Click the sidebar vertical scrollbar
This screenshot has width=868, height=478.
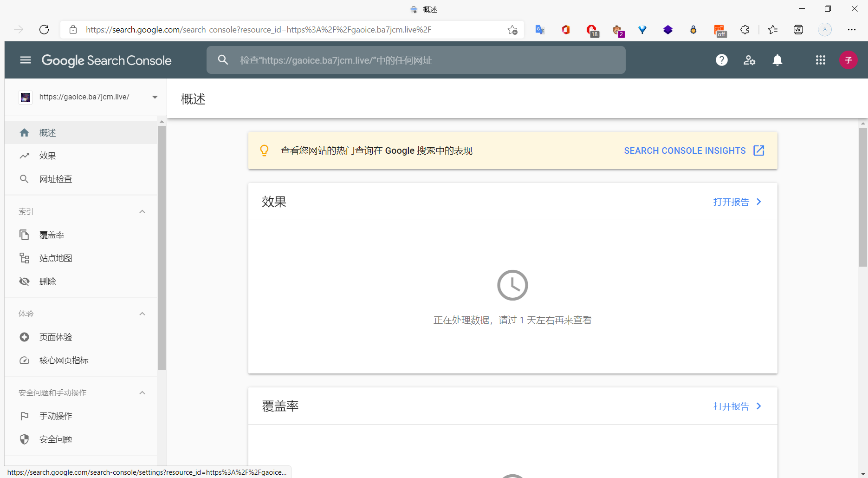coord(162,248)
